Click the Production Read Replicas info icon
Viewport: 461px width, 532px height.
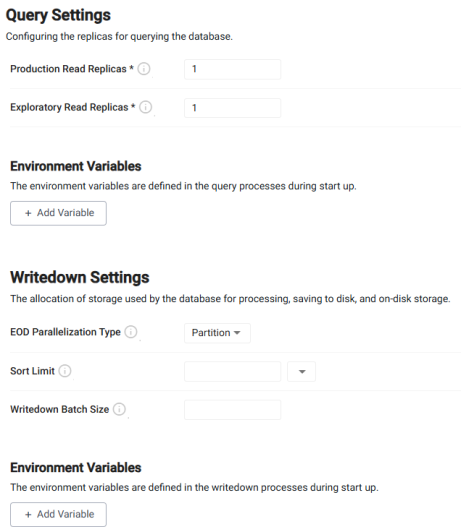tap(144, 69)
